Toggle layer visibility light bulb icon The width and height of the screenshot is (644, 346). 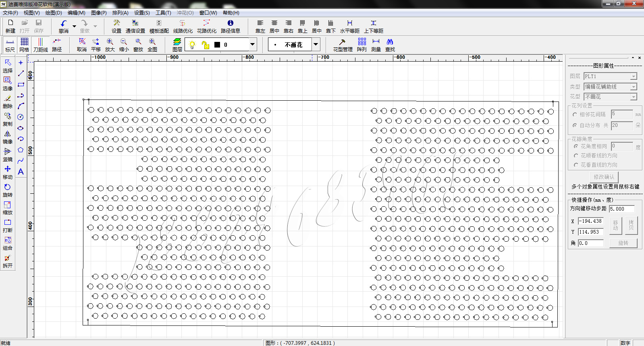192,45
